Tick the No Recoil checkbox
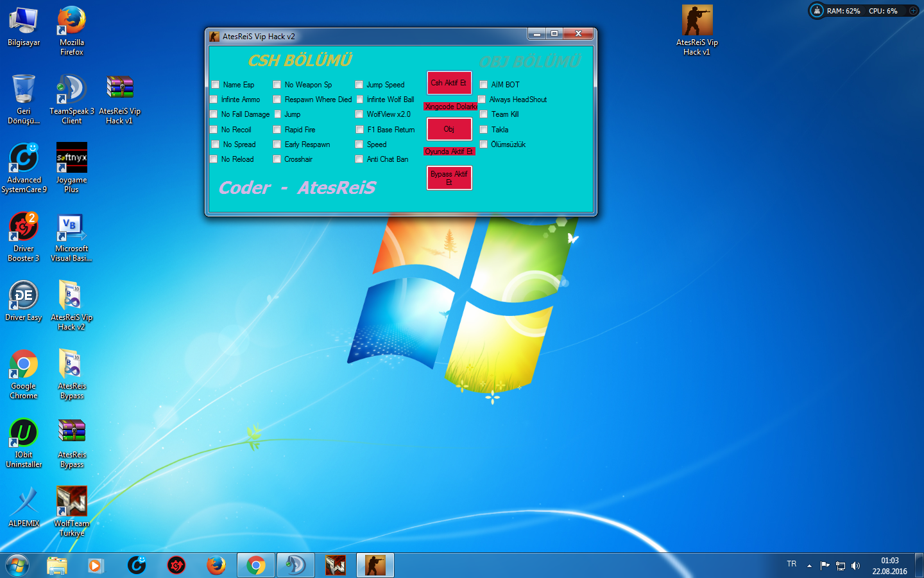The image size is (924, 578). [214, 129]
